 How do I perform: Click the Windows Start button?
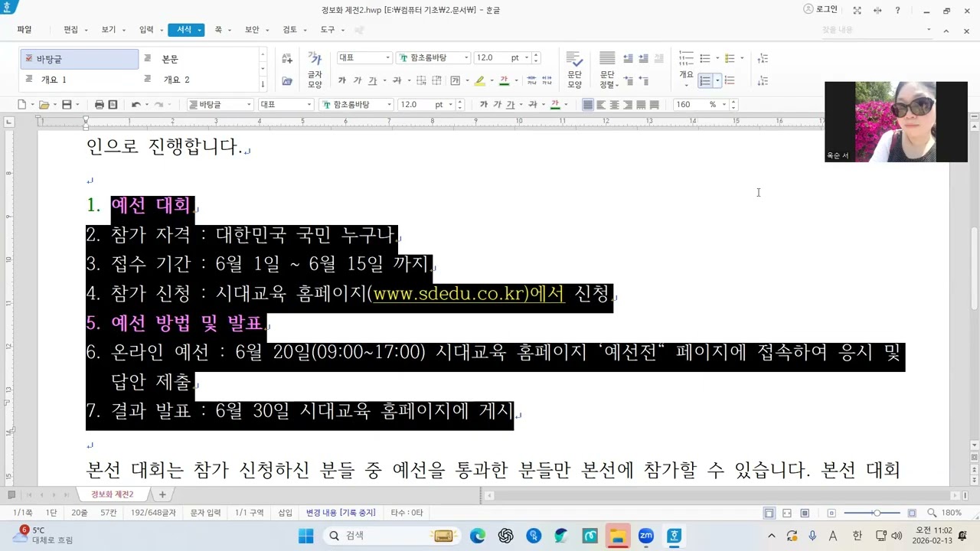(305, 536)
